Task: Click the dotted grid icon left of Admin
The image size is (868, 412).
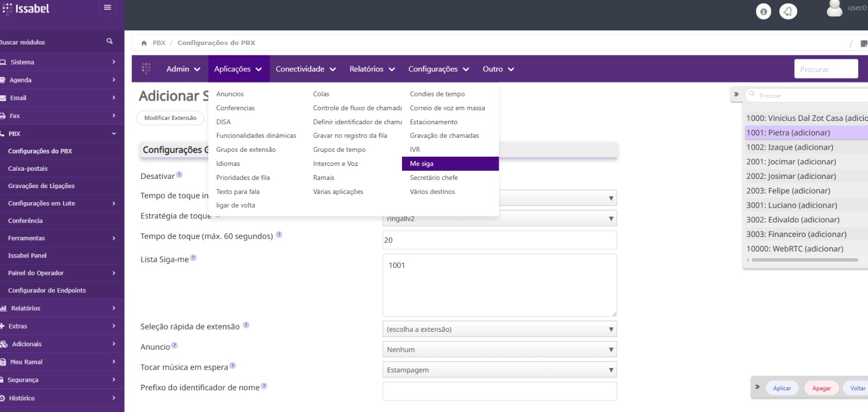Action: 146,68
